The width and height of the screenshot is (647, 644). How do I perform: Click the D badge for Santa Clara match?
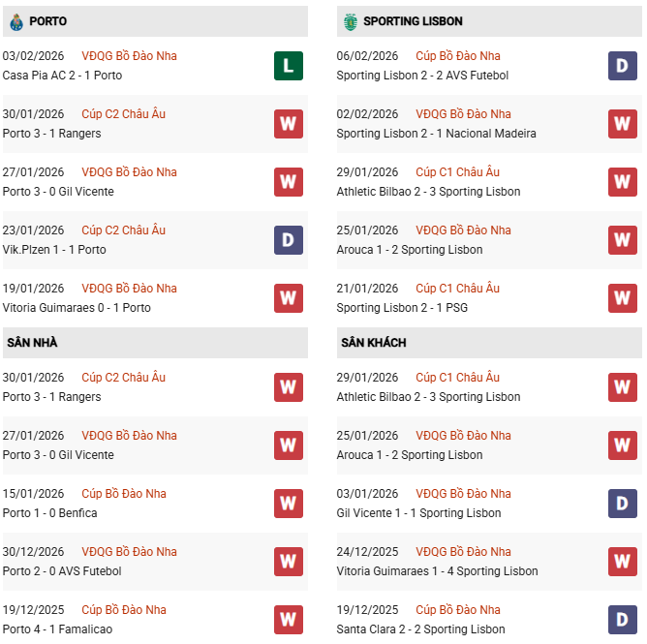pos(622,620)
